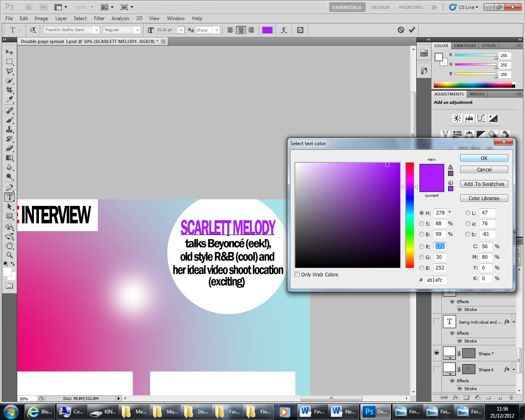Screen dimensions: 525x420
Task: Select the Zoom tool
Action: [x=9, y=255]
